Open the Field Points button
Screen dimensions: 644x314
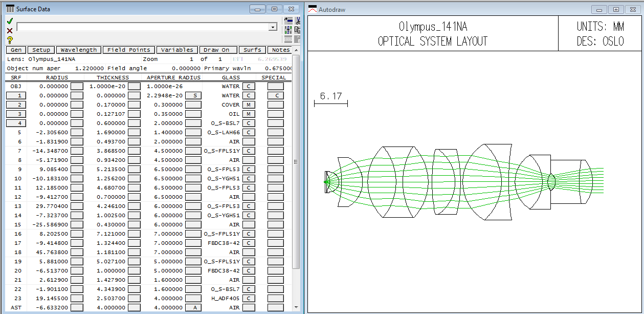pyautogui.click(x=128, y=50)
